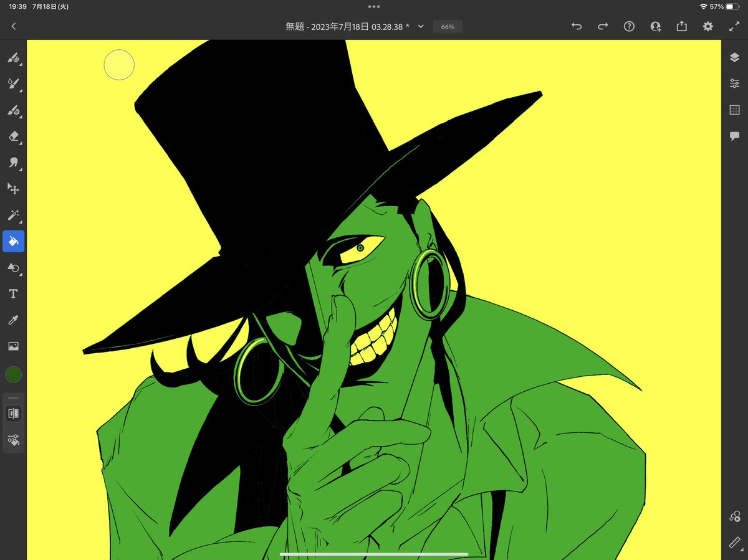Image resolution: width=748 pixels, height=560 pixels.
Task: Select the Eyedropper tool
Action: pyautogui.click(x=13, y=320)
